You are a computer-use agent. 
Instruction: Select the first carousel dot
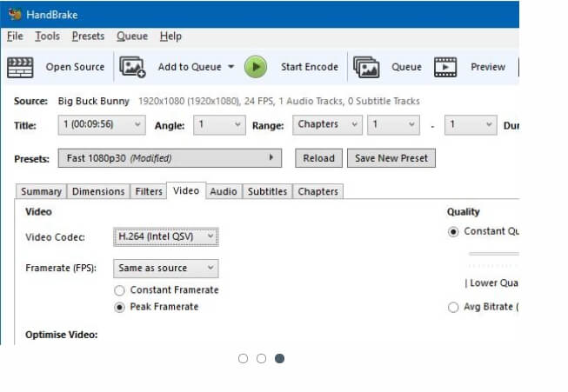[x=243, y=358]
